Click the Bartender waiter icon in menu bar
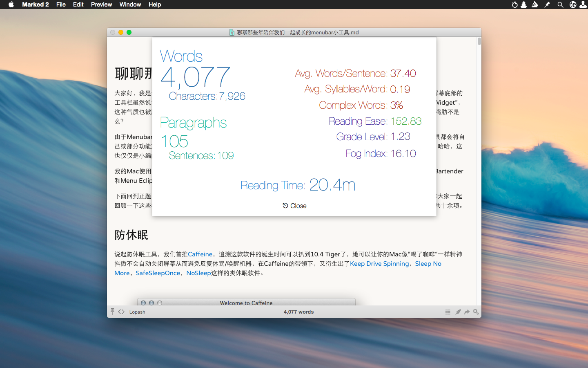The height and width of the screenshot is (368, 588). pos(583,4)
